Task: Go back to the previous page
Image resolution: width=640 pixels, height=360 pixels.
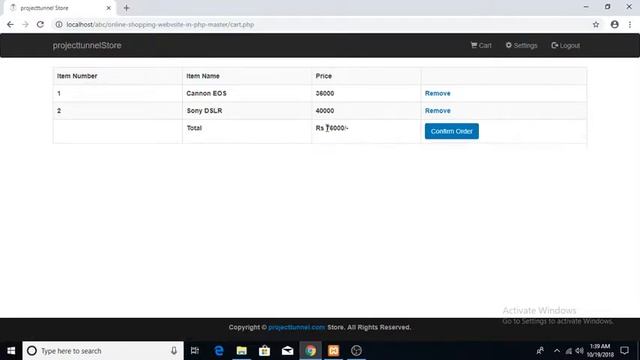Action: pyautogui.click(x=10, y=24)
